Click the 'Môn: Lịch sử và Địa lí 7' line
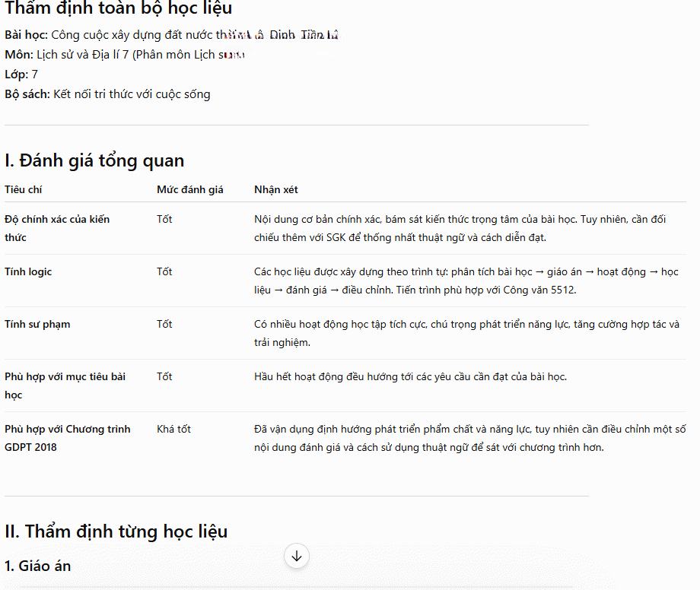Screen dimensions: 700x590 [125, 55]
